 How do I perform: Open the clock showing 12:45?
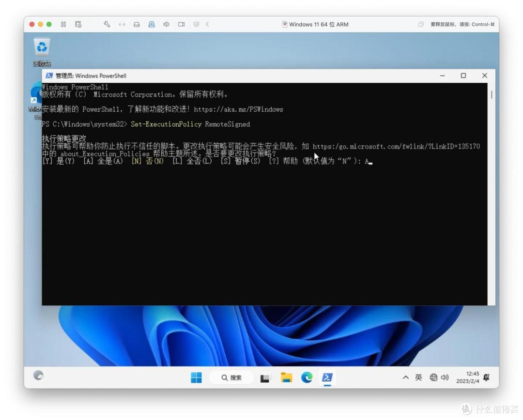[x=468, y=377]
